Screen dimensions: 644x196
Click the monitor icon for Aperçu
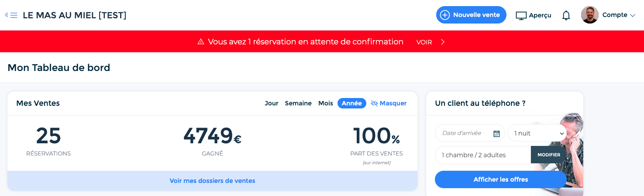click(521, 16)
